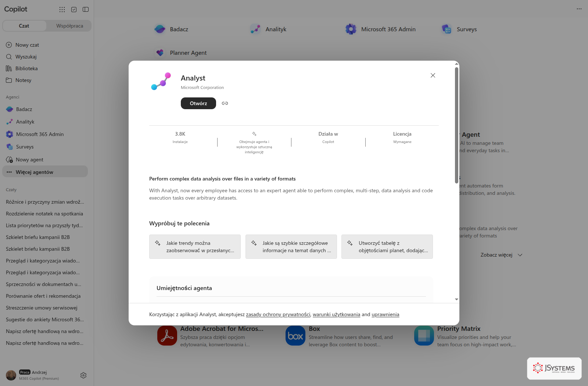588x386 pixels.
Task: Click the Adobe Acrobat app icon
Action: pyautogui.click(x=167, y=336)
